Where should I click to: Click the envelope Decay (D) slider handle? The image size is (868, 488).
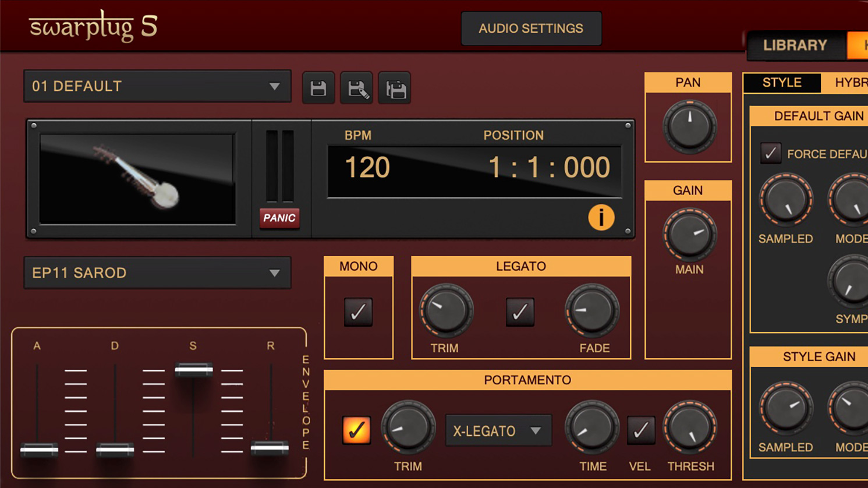click(115, 450)
